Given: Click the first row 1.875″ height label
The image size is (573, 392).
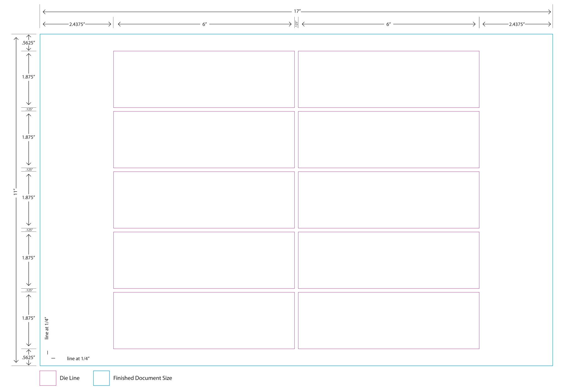Looking at the screenshot, I should 29,77.
